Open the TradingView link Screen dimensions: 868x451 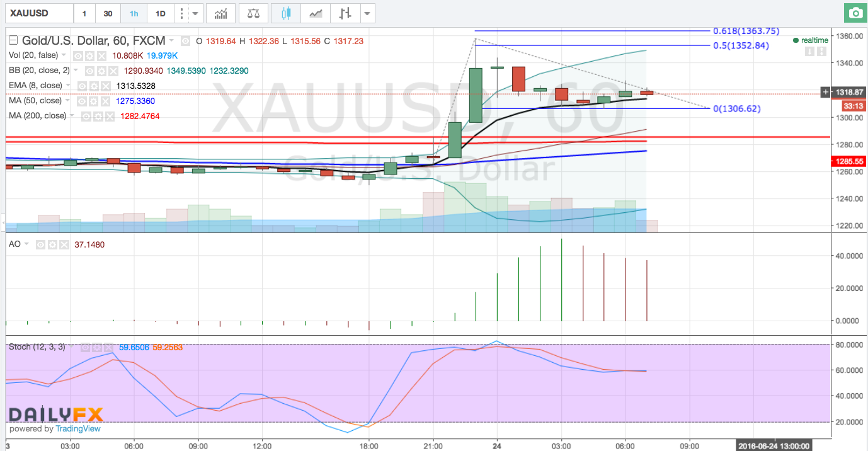tap(78, 429)
